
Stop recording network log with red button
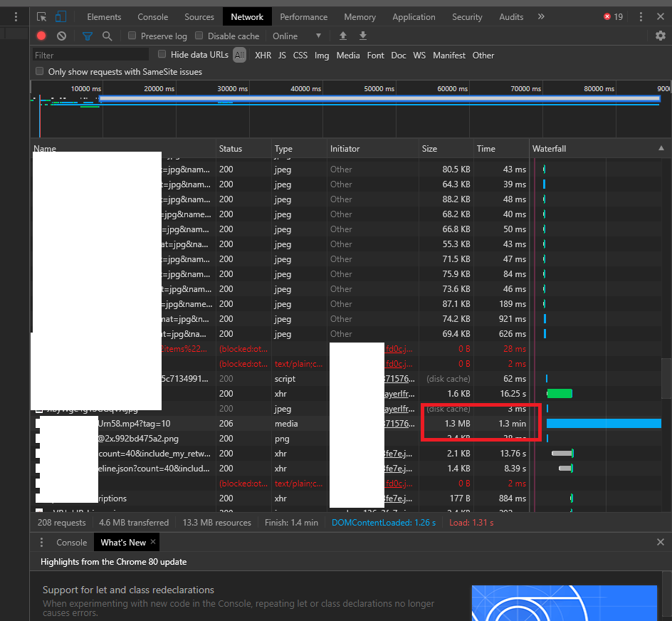(x=41, y=36)
